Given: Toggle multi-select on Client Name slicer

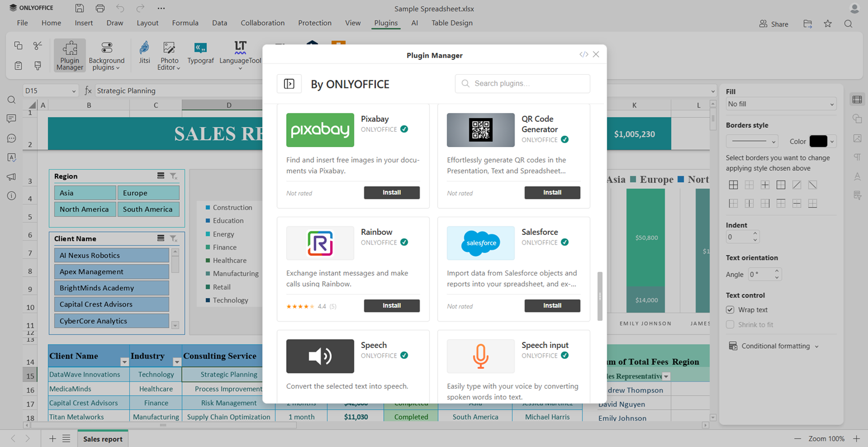Looking at the screenshot, I should [161, 238].
